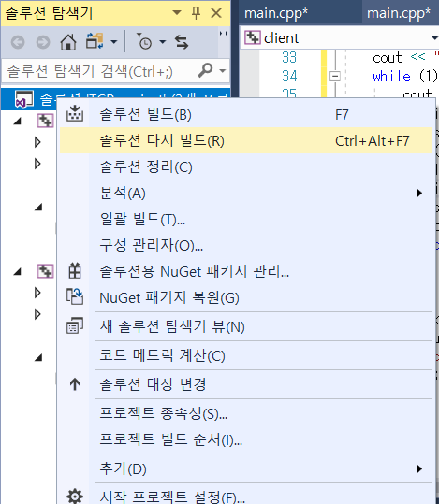Image resolution: width=439 pixels, height=504 pixels.
Task: Expand second child node under second project
Action: click(37, 314)
